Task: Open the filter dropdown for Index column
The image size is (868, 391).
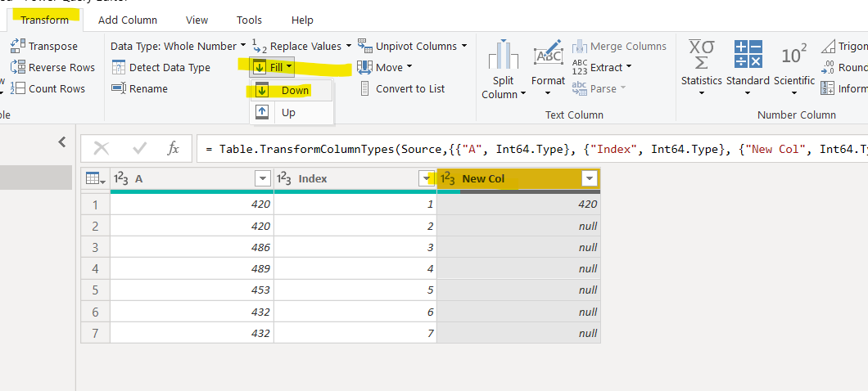Action: pyautogui.click(x=426, y=178)
